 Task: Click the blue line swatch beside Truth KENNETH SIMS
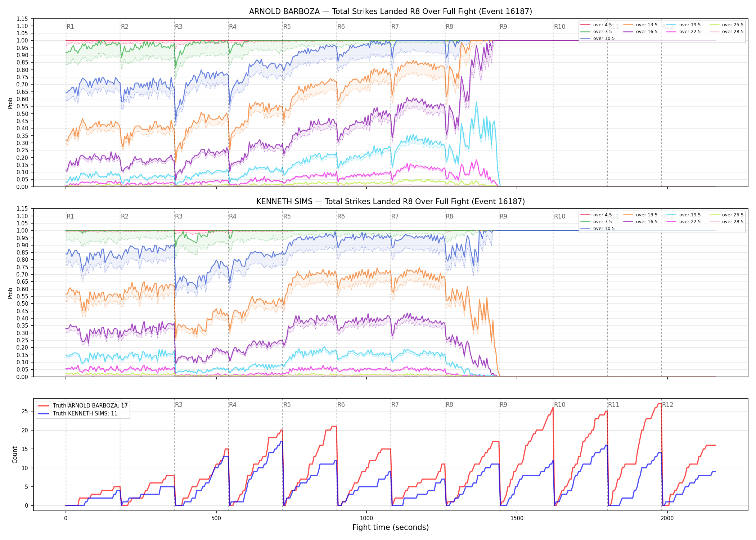(44, 414)
